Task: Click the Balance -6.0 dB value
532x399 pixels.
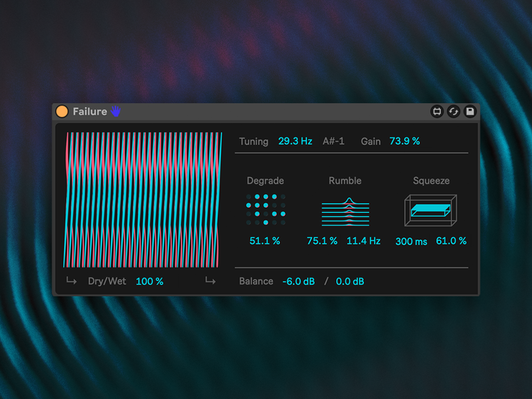Action: click(x=299, y=282)
